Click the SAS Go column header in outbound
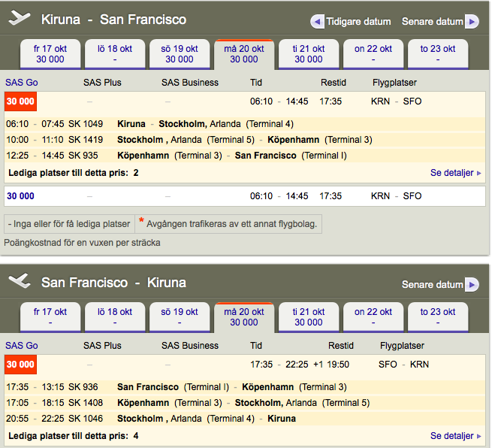 [21, 83]
